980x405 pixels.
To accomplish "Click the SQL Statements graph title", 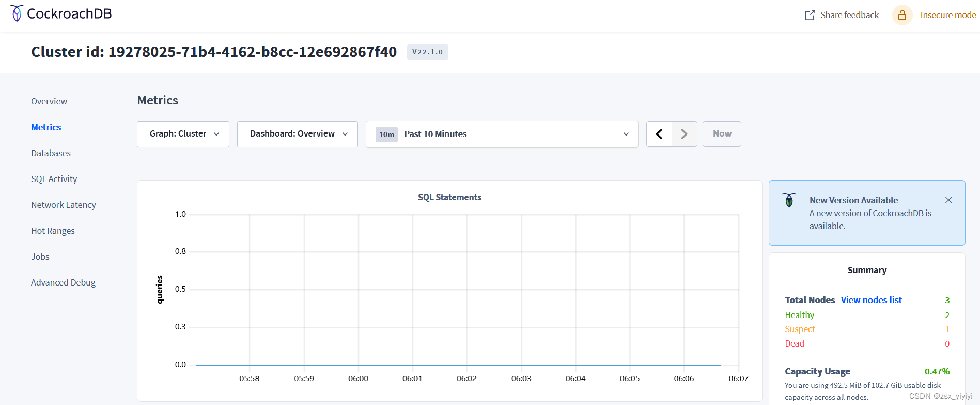I will pyautogui.click(x=449, y=197).
